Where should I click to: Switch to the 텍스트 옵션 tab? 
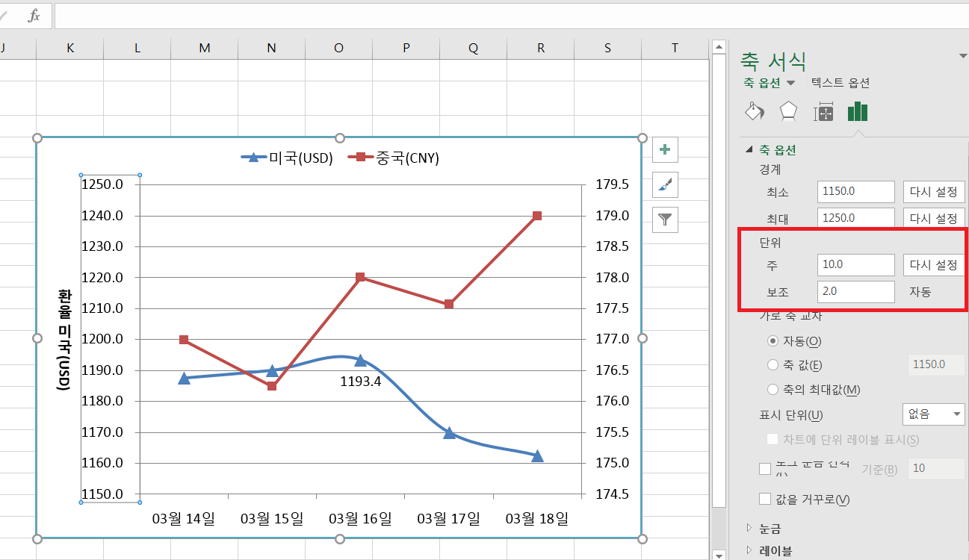840,83
